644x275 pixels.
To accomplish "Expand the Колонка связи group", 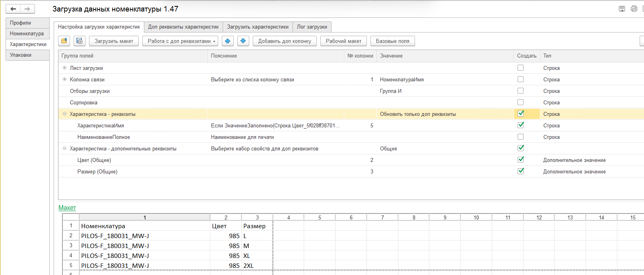I will (x=64, y=79).
